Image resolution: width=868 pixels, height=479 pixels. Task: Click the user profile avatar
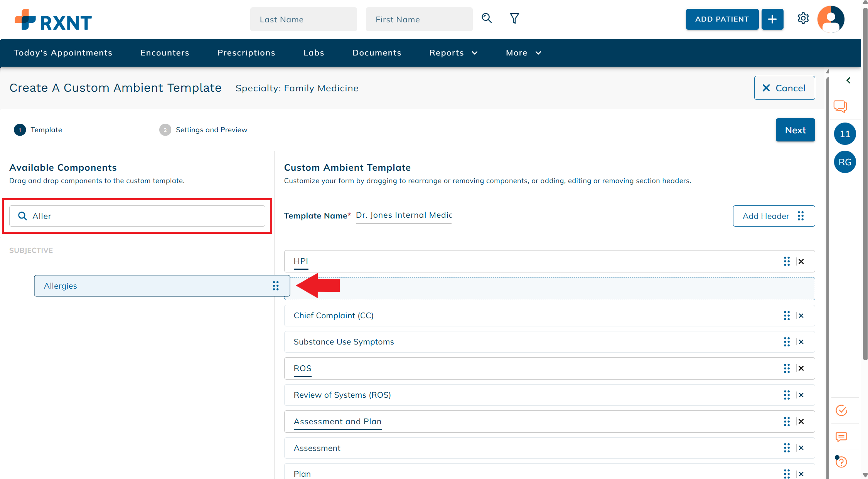tap(831, 19)
